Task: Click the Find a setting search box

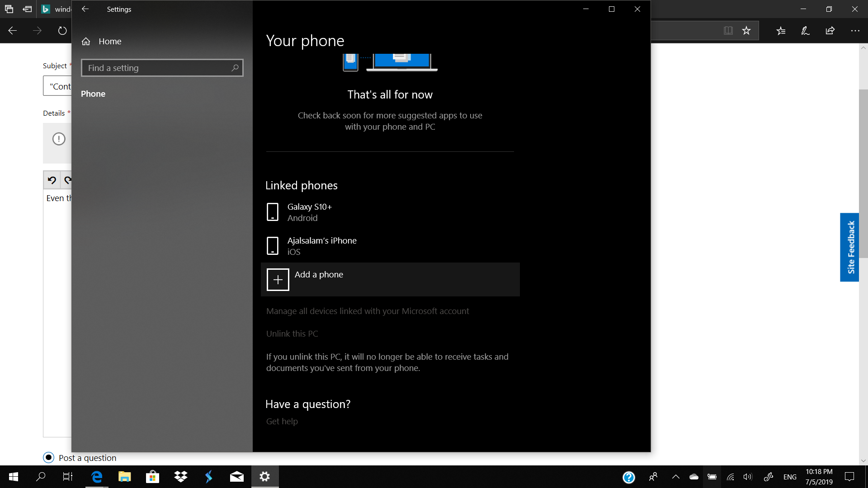Action: coord(162,68)
